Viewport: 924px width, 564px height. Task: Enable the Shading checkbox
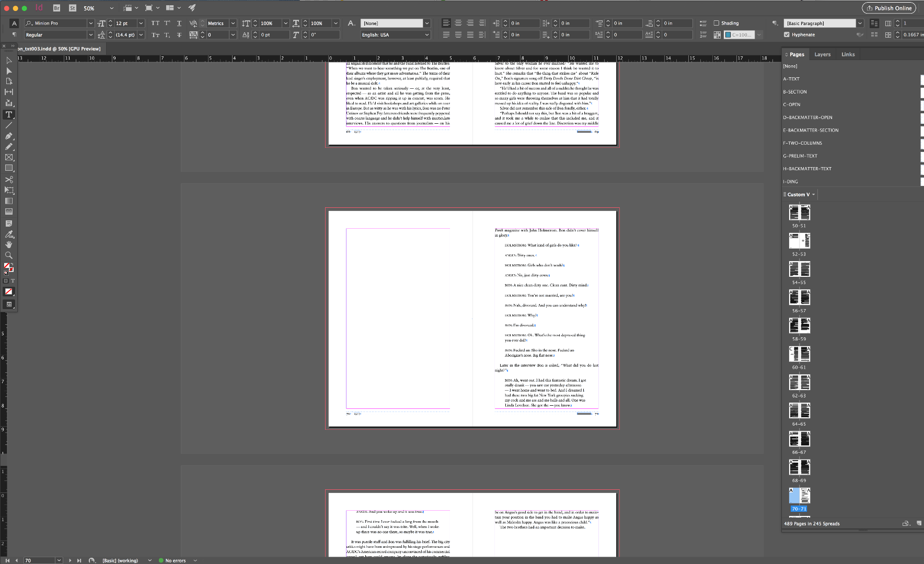[x=716, y=23]
